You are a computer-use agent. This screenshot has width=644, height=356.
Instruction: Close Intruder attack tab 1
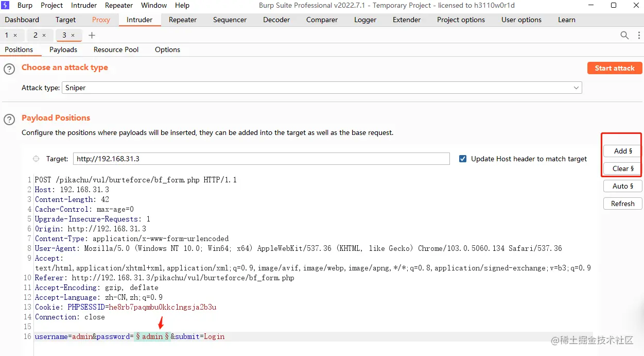click(15, 35)
